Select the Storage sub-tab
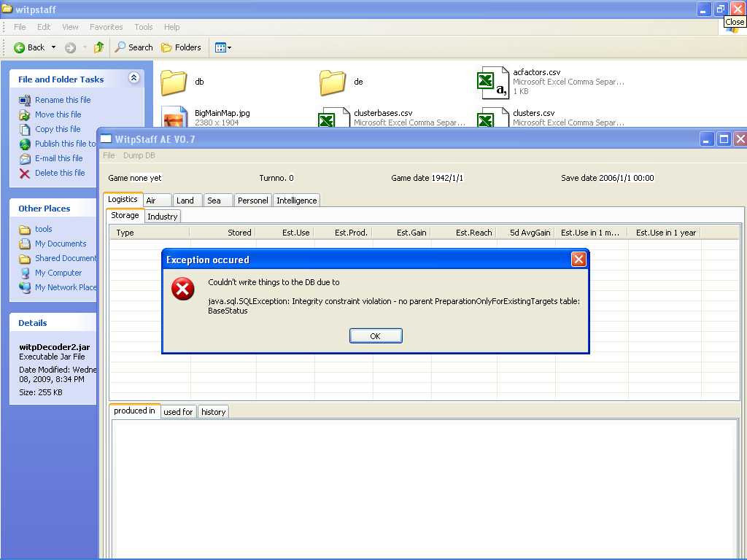747x560 pixels. (125, 215)
